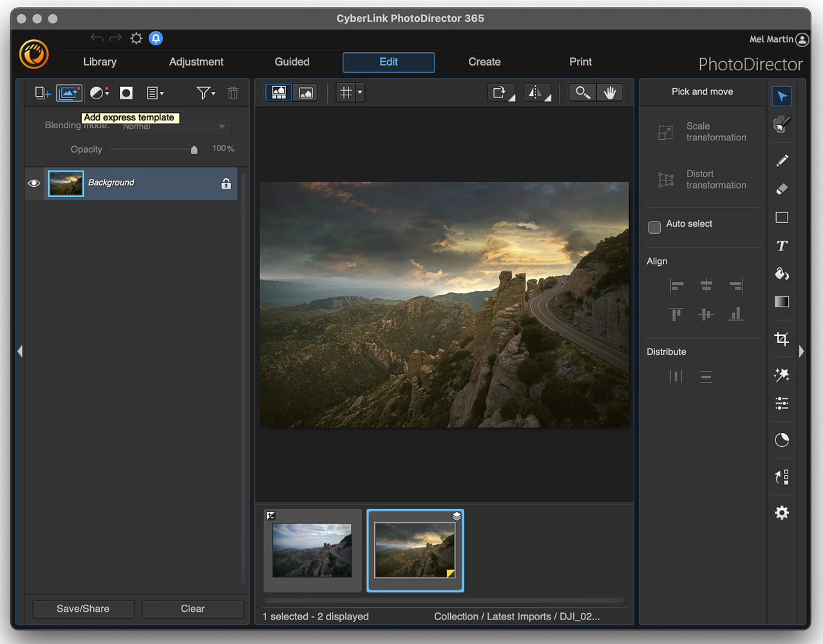
Task: Select the Text tool
Action: pyautogui.click(x=782, y=246)
